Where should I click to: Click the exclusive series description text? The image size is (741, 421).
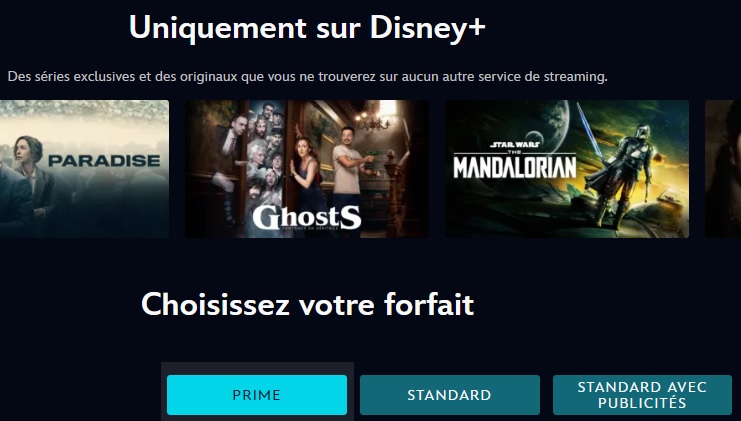click(308, 77)
